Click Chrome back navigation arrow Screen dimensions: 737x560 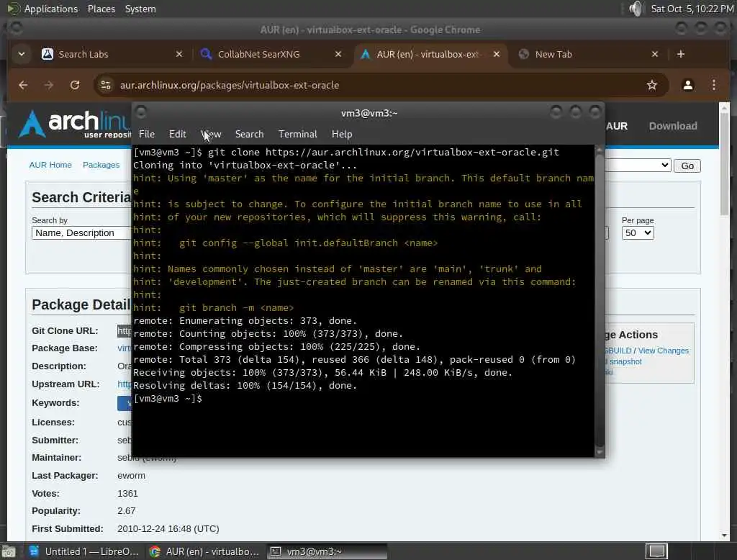click(x=23, y=85)
